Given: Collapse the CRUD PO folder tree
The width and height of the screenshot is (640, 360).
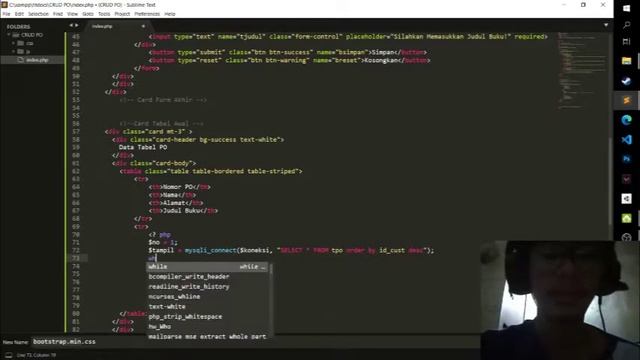Looking at the screenshot, I should [9, 35].
